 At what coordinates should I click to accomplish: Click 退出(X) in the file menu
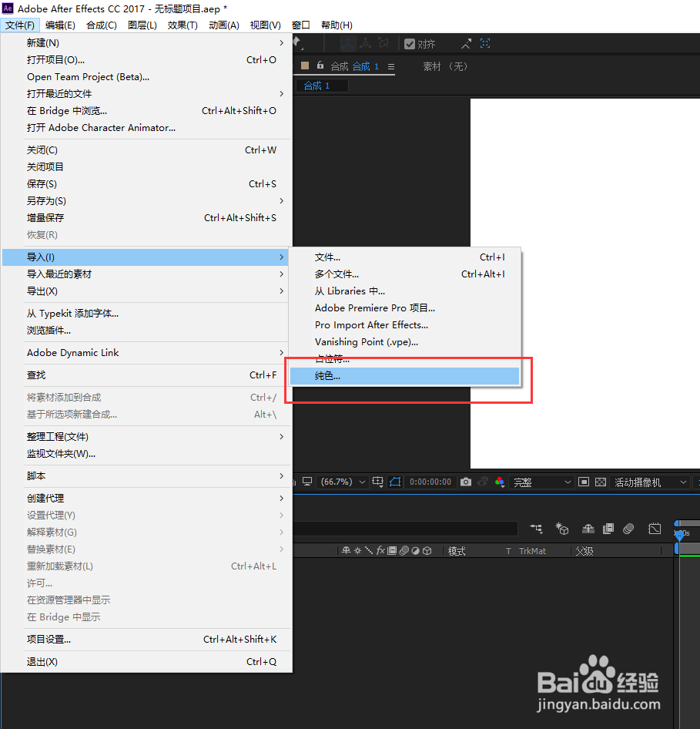click(146, 662)
